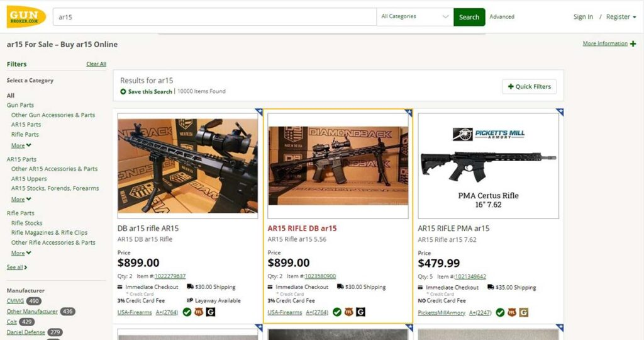Choose Rifle Stocks subcategory
Viewport: 644px width, 340px height.
pos(26,223)
